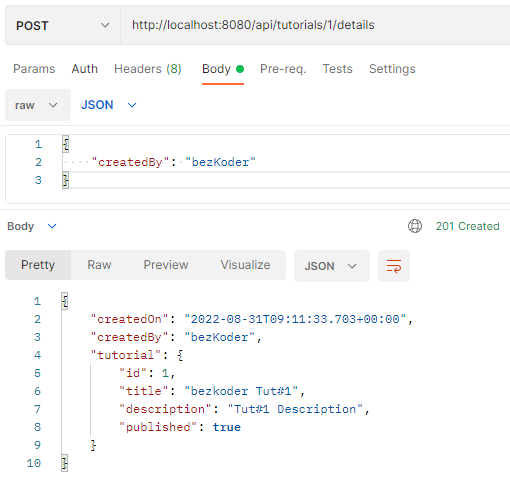Viewport: 510px width, 480px height.
Task: Click the green Body indicator dot
Action: (240, 69)
